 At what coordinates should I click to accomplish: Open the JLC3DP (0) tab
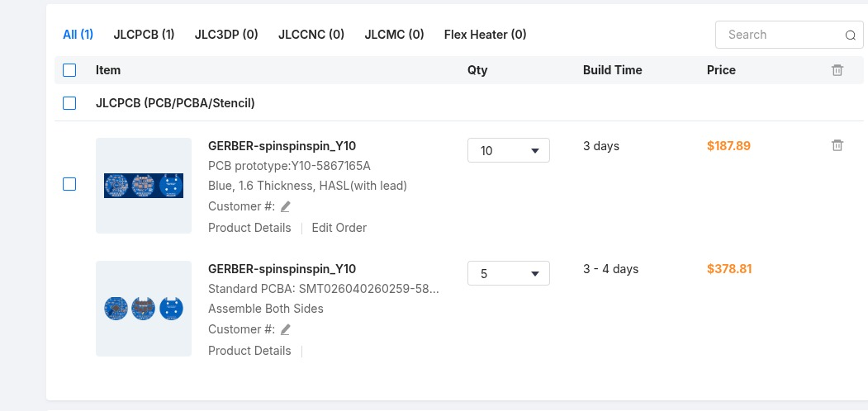tap(226, 35)
